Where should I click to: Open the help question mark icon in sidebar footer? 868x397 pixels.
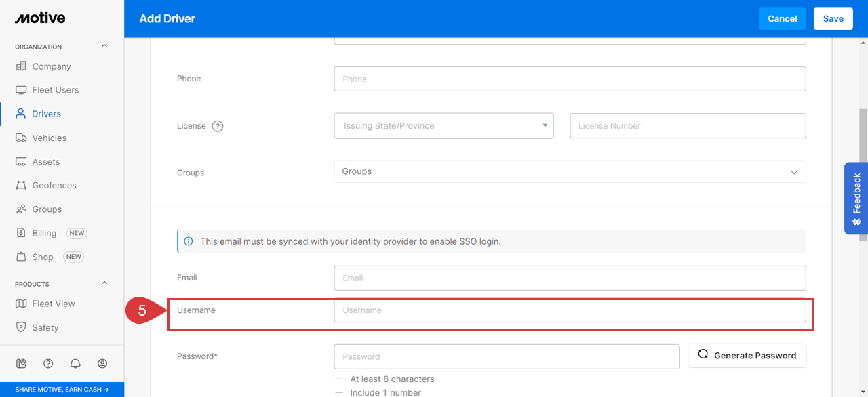coord(48,363)
